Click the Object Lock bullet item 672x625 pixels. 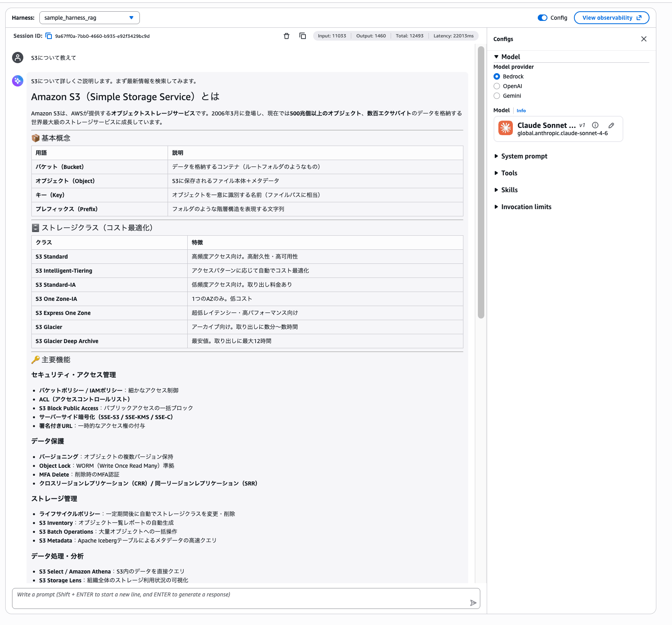(x=107, y=466)
